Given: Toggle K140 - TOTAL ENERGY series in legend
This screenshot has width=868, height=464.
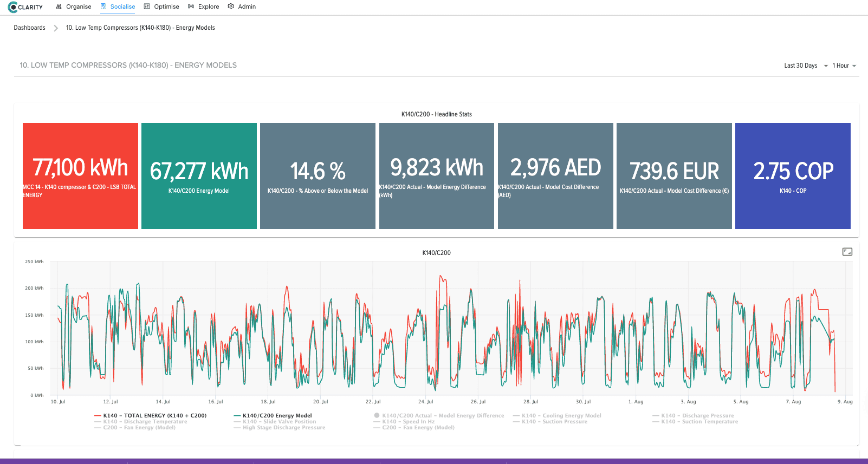Looking at the screenshot, I should [x=154, y=416].
